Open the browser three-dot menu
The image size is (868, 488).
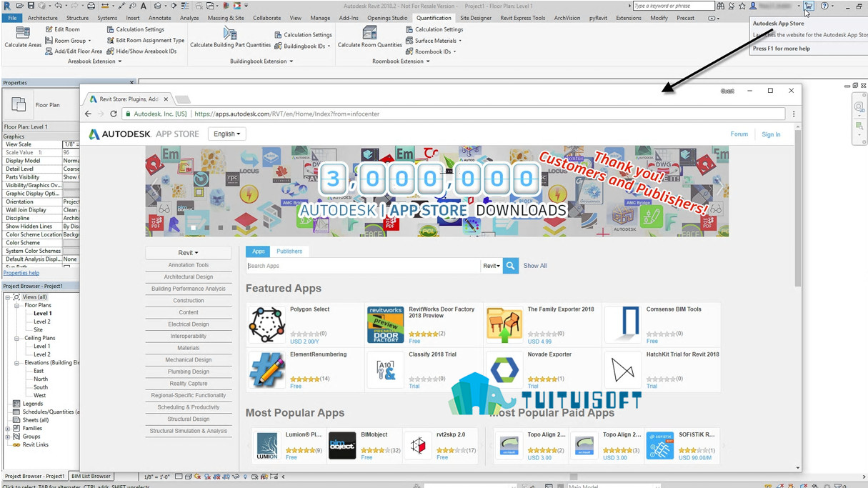point(793,114)
